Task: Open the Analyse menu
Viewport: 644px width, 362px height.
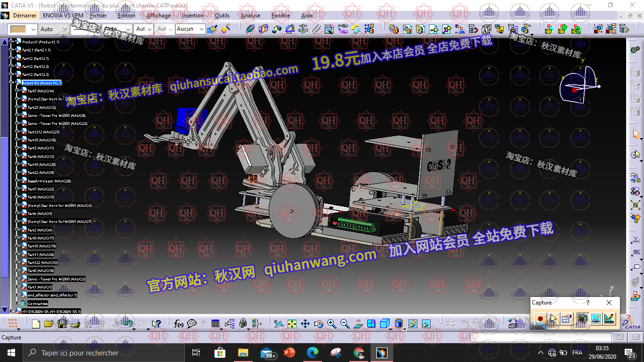Action: [x=250, y=15]
